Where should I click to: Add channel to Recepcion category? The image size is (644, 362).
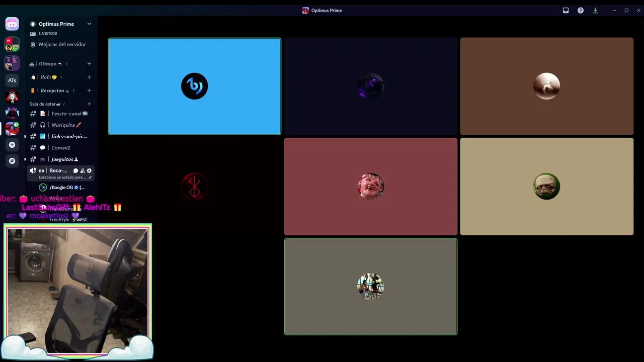click(x=89, y=90)
